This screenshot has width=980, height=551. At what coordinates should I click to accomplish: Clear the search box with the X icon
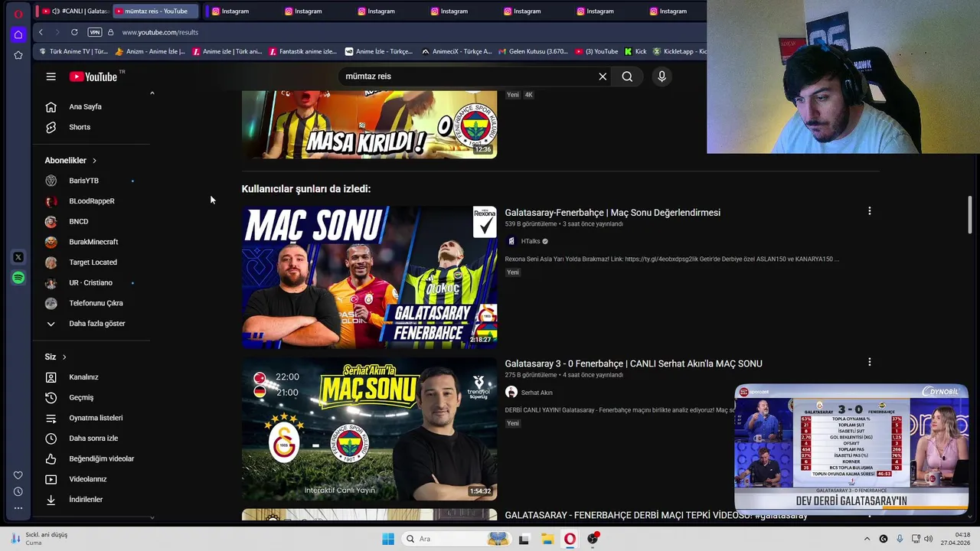pyautogui.click(x=603, y=77)
